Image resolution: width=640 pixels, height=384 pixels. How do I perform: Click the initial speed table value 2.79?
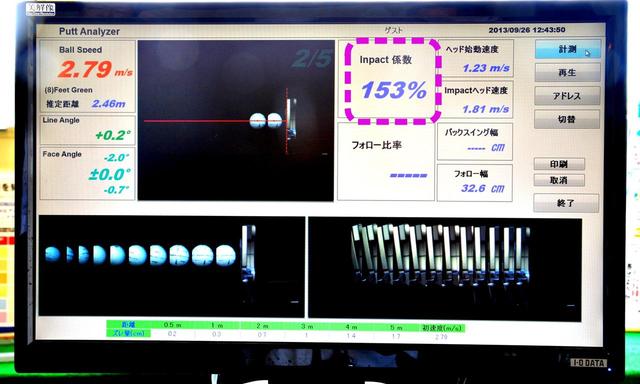[441, 337]
